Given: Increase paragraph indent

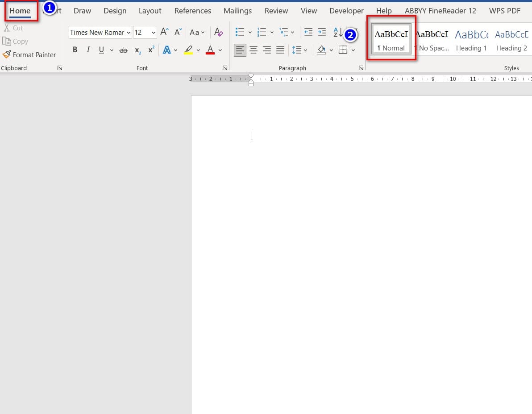Looking at the screenshot, I should coord(322,32).
